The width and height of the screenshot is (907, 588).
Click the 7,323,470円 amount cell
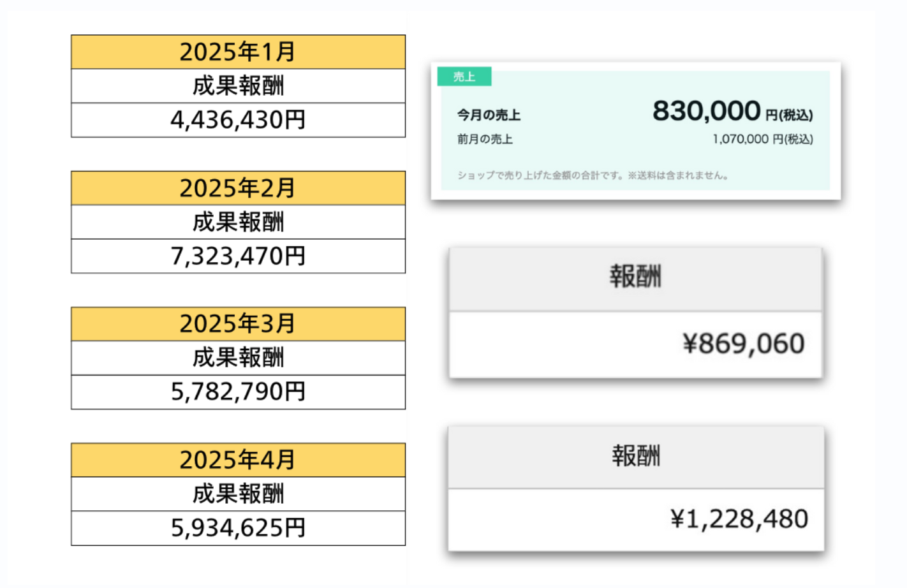click(238, 256)
